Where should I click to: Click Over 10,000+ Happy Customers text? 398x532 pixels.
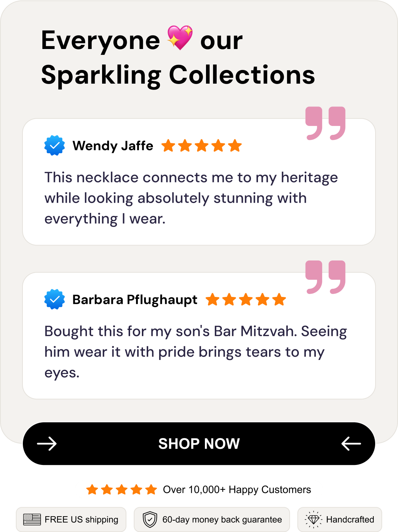pyautogui.click(x=237, y=490)
